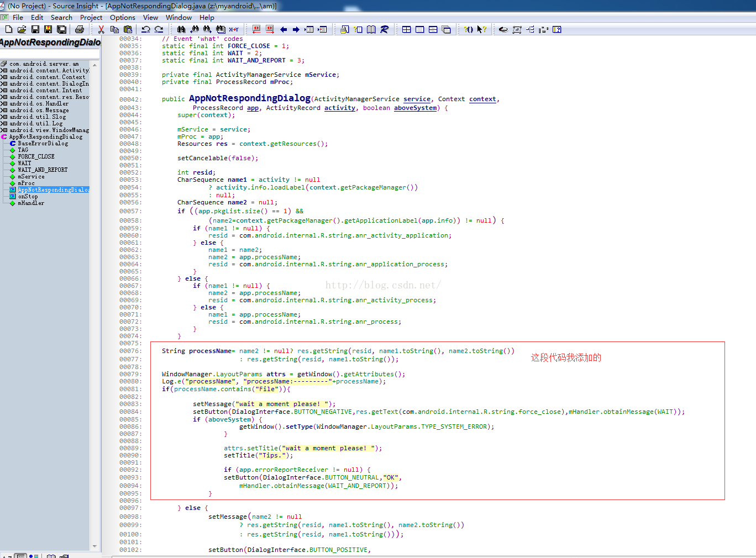Screen dimensions: 756x558
Task: Select WAIT_AND_REPORT member in symbol tree
Action: pyautogui.click(x=43, y=170)
